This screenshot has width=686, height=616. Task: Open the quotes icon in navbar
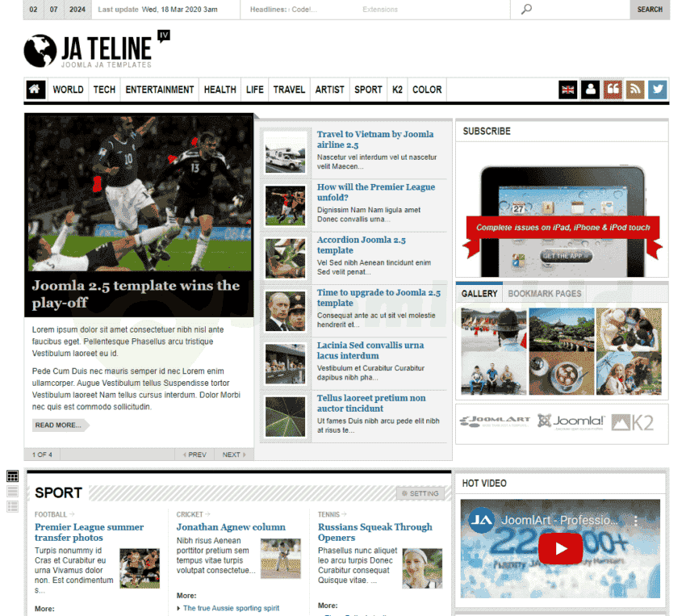pos(613,90)
